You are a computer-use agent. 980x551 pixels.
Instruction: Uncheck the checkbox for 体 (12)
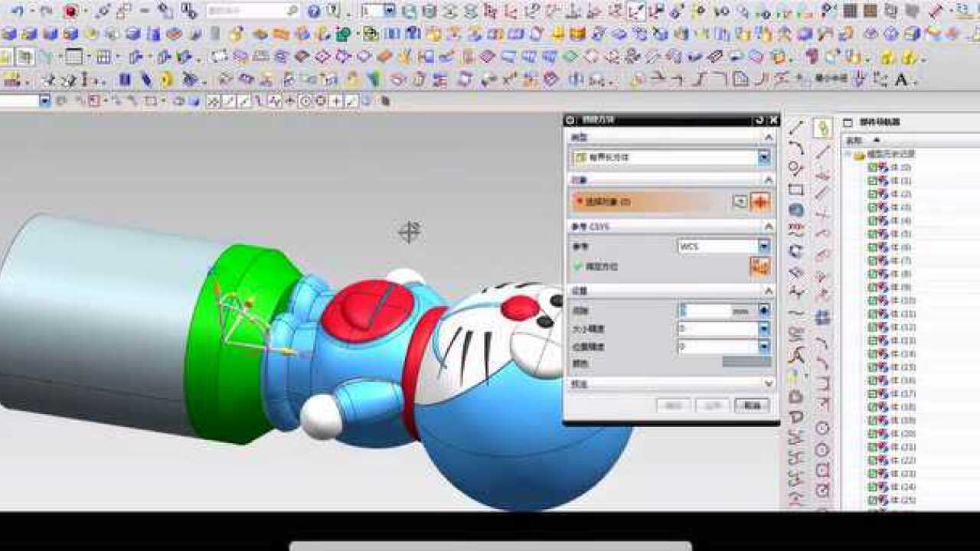(871, 328)
